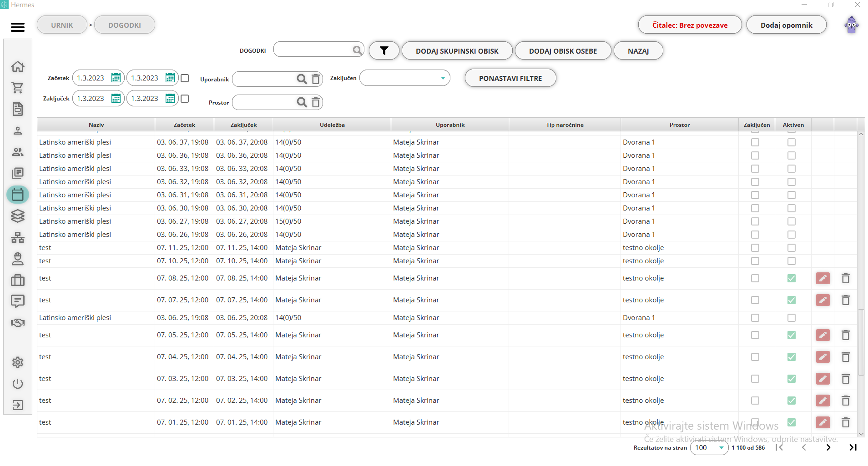Viewport: 868px width, 466px height.
Task: Go to DOGODKI breadcrumb
Action: (125, 25)
